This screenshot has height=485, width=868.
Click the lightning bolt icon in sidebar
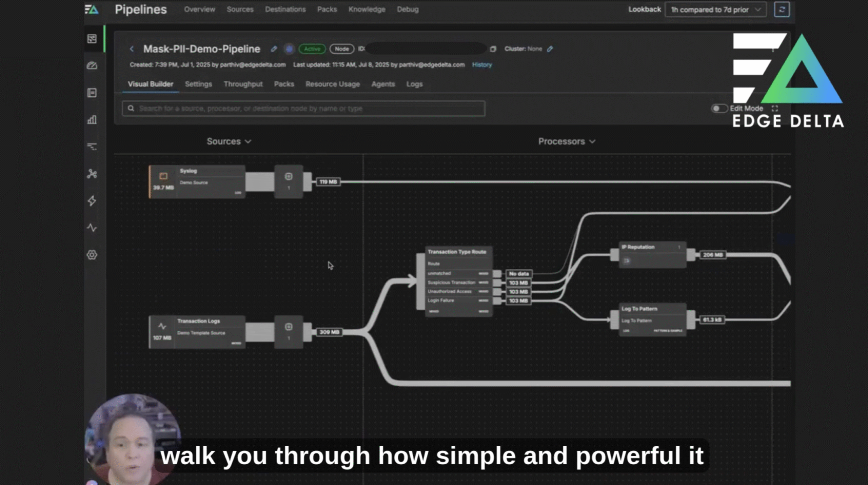[x=92, y=201]
